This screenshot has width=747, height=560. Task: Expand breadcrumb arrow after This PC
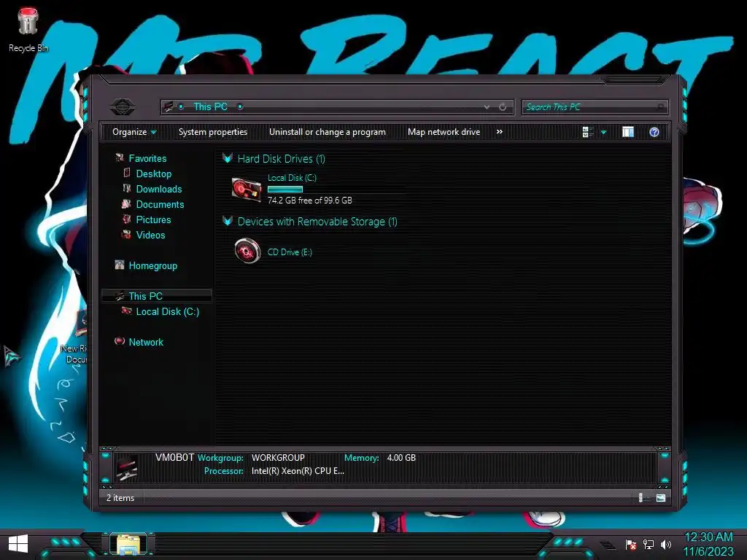[x=240, y=106]
